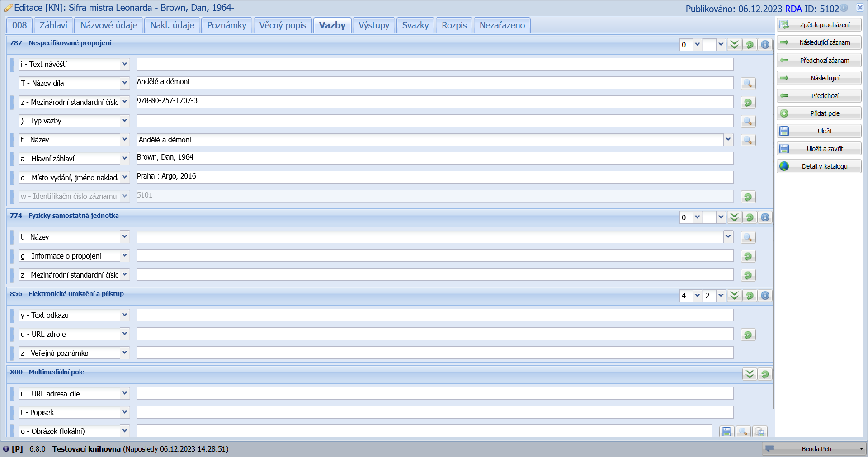Open the 'y - Text odkazu' subfield dropdown

pos(125,315)
